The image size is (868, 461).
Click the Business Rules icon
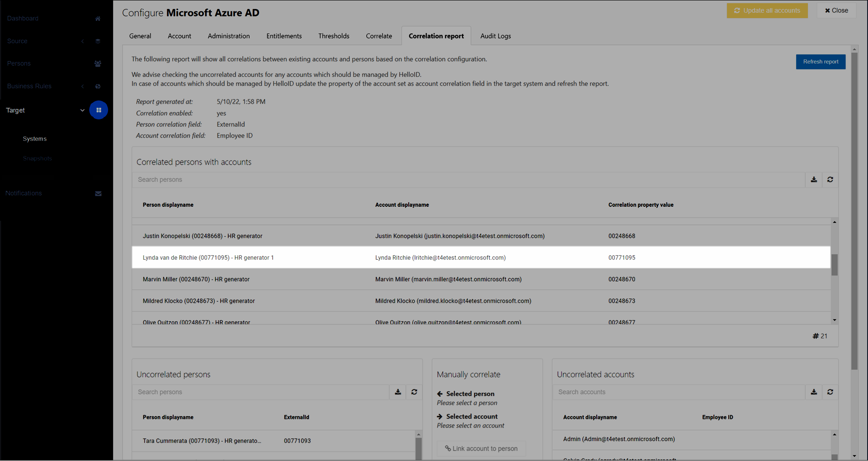click(98, 86)
